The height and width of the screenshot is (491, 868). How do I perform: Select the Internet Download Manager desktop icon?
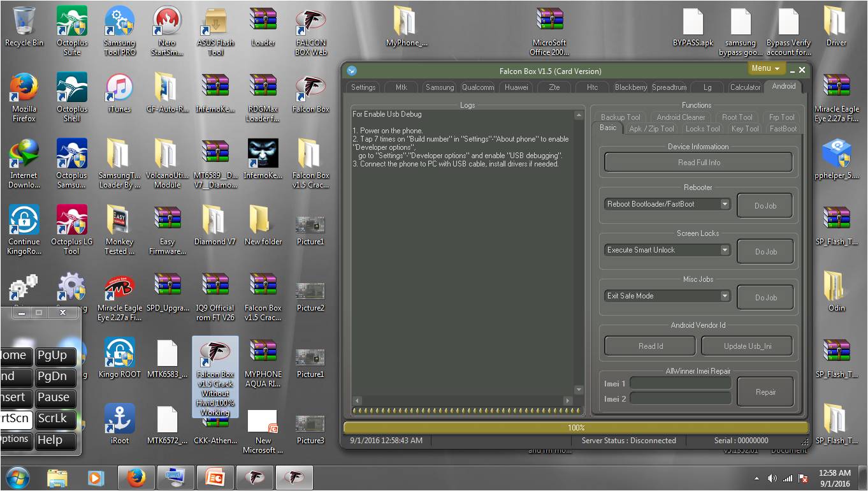24,163
